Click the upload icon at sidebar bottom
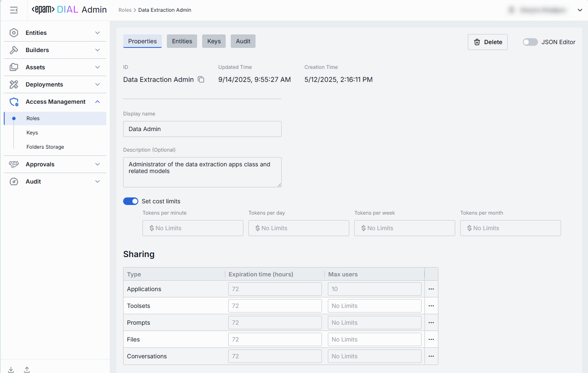 [x=27, y=370]
